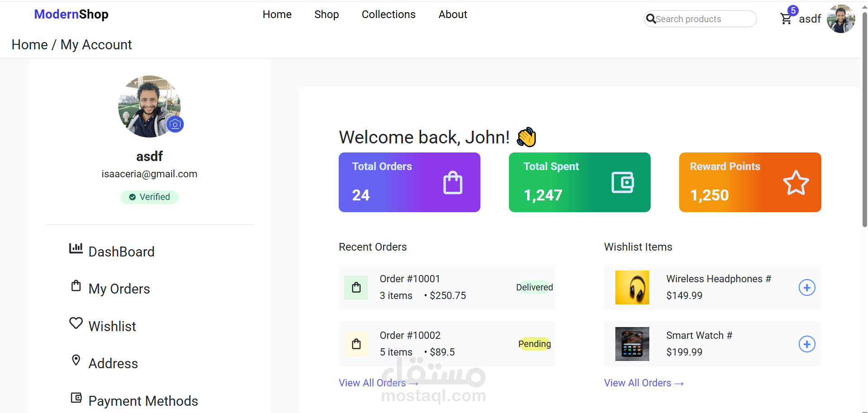The image size is (868, 413).
Task: Click the Total Spent green card
Action: point(580,182)
